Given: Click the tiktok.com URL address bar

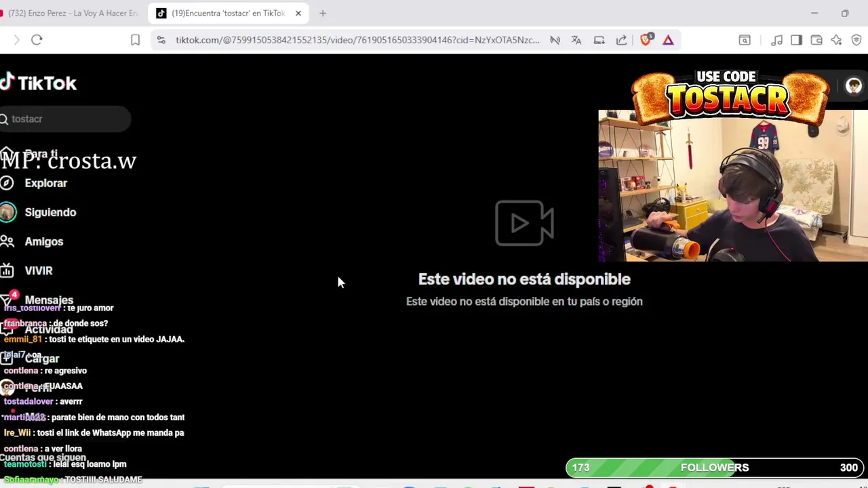Looking at the screenshot, I should [x=357, y=40].
